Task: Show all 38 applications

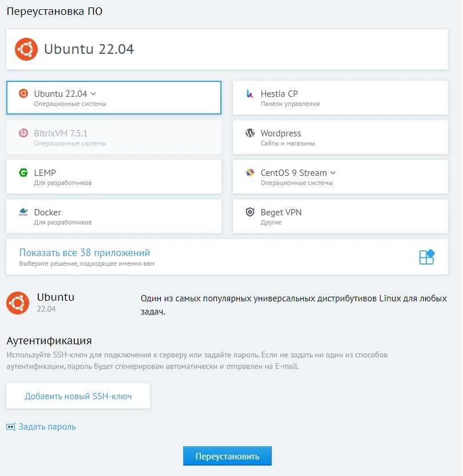Action: (x=85, y=253)
